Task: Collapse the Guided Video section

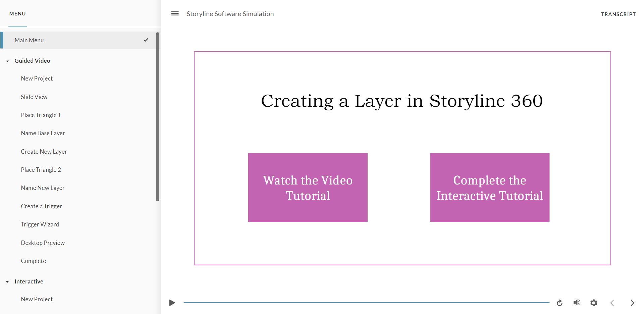Action: click(x=7, y=61)
